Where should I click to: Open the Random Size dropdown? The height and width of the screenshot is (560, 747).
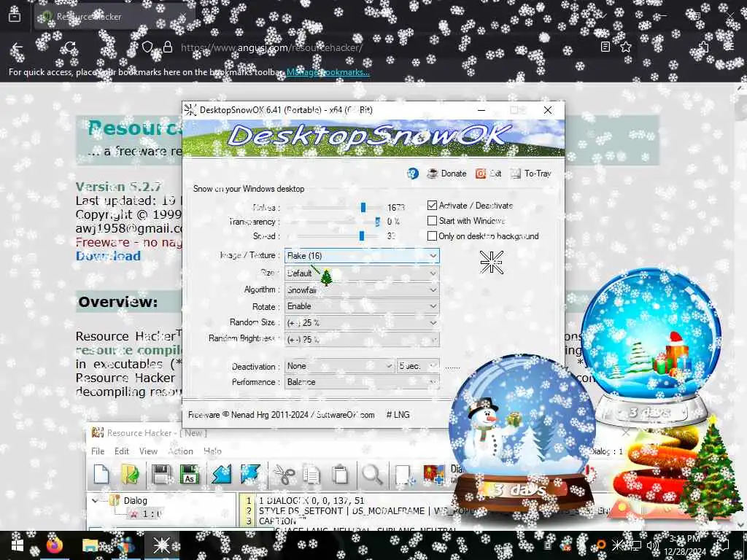point(362,323)
